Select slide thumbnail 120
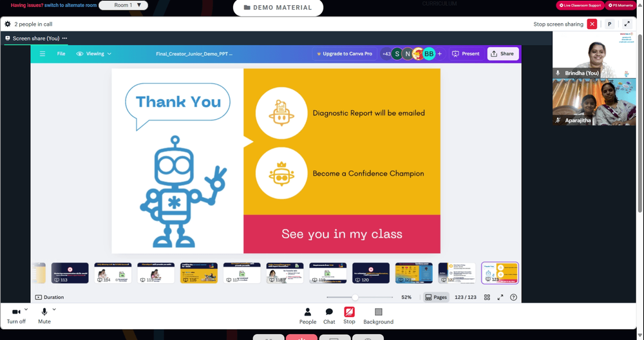644x340 pixels. click(371, 273)
